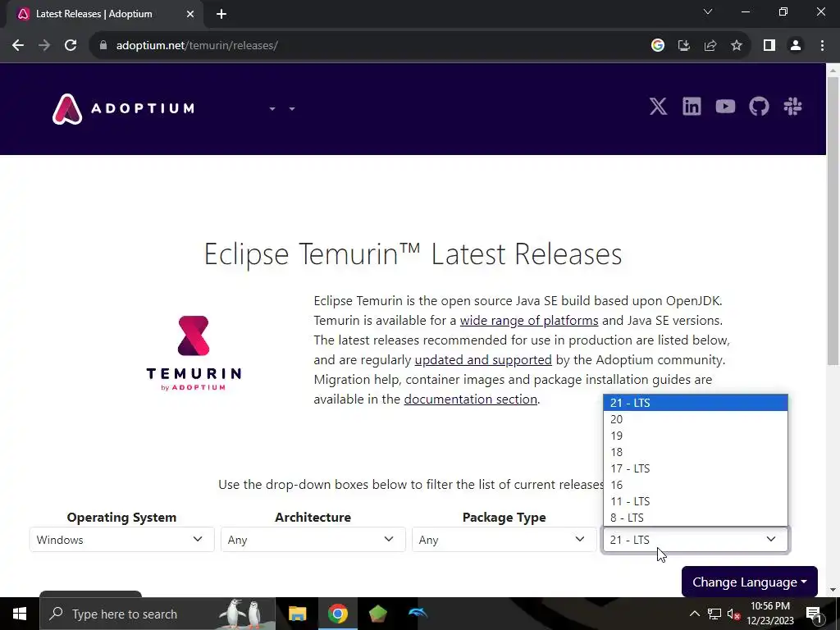This screenshot has height=630, width=840.
Task: Click the address bar URL field
Action: click(370, 46)
